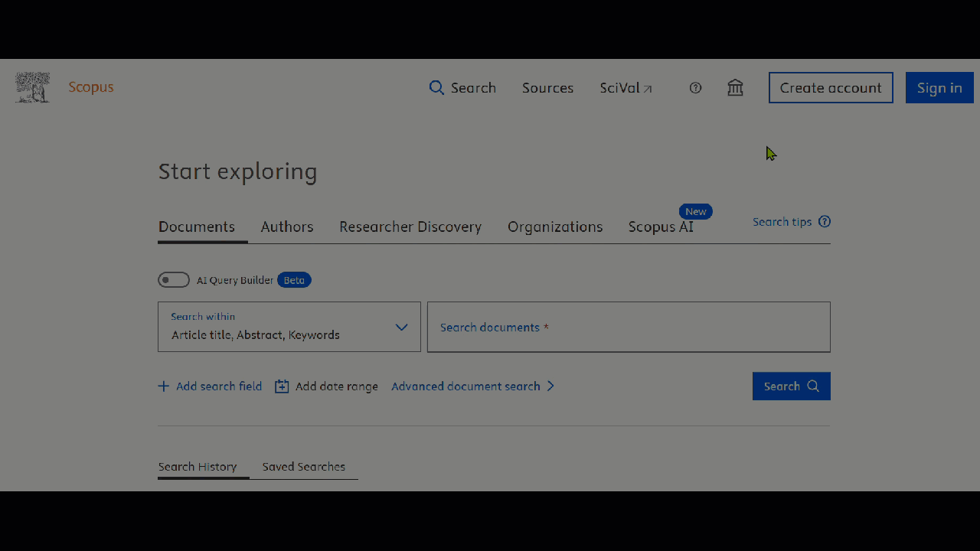Open the help question mark icon in header
The width and height of the screenshot is (980, 551).
695,88
